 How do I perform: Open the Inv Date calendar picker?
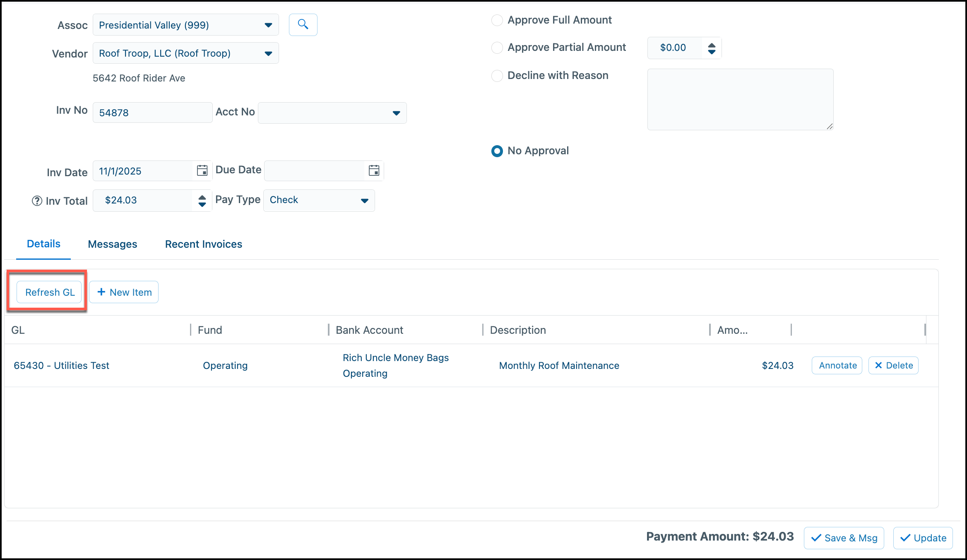tap(202, 170)
